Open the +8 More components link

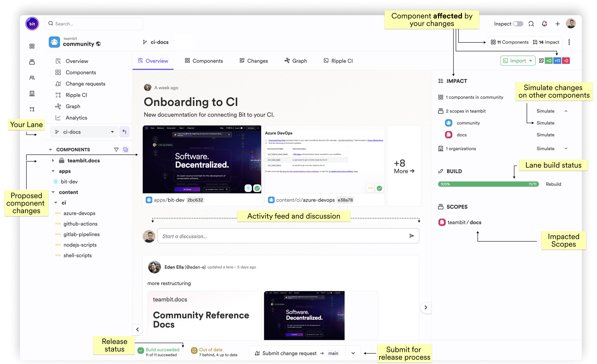404,166
